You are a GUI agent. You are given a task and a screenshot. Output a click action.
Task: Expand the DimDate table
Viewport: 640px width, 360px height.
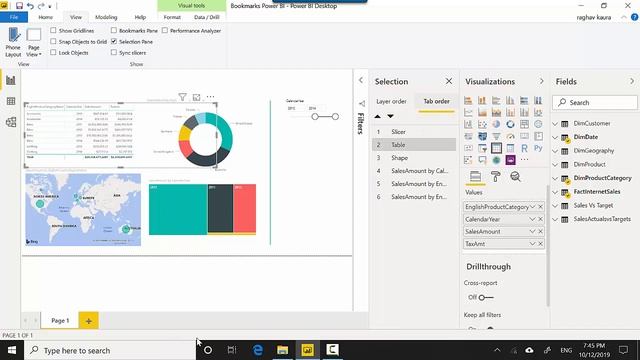tap(555, 137)
